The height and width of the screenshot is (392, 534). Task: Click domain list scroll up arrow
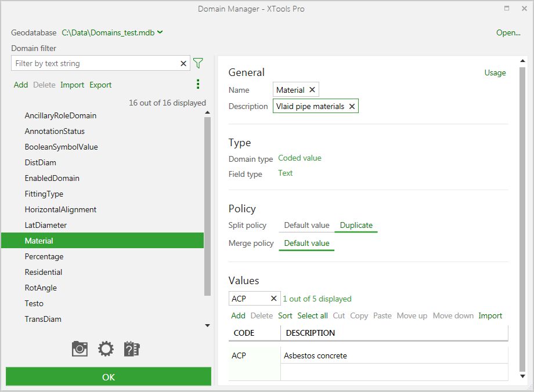pos(207,112)
